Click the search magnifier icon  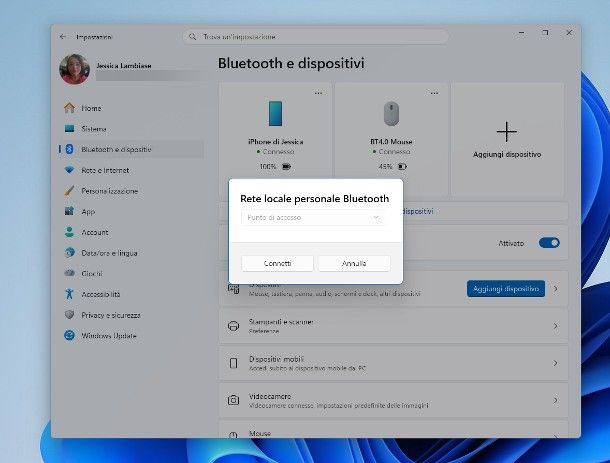coord(193,37)
